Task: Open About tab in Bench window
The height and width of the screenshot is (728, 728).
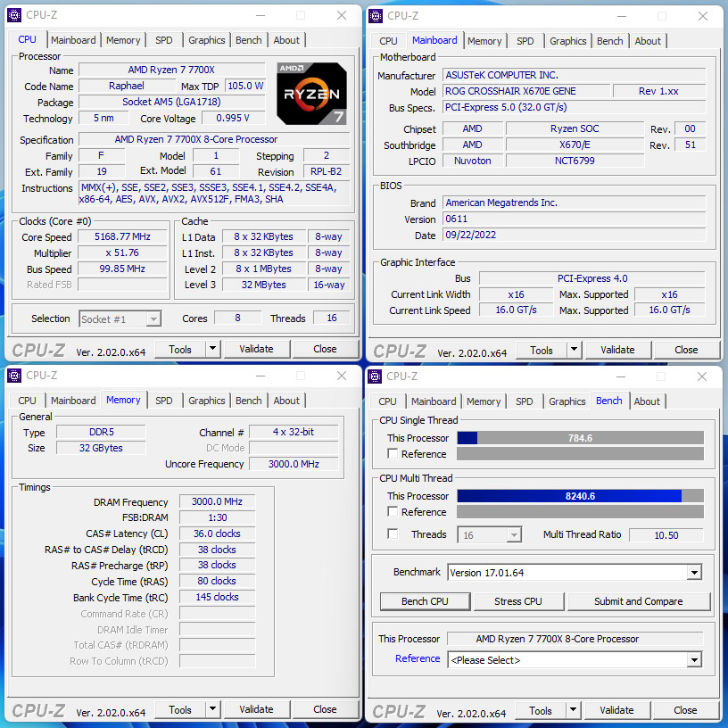Action: (647, 401)
